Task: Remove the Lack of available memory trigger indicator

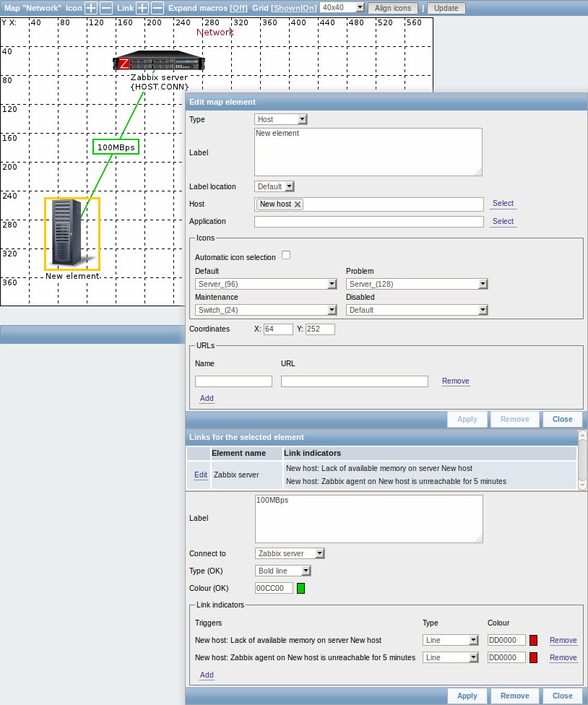Action: point(563,640)
